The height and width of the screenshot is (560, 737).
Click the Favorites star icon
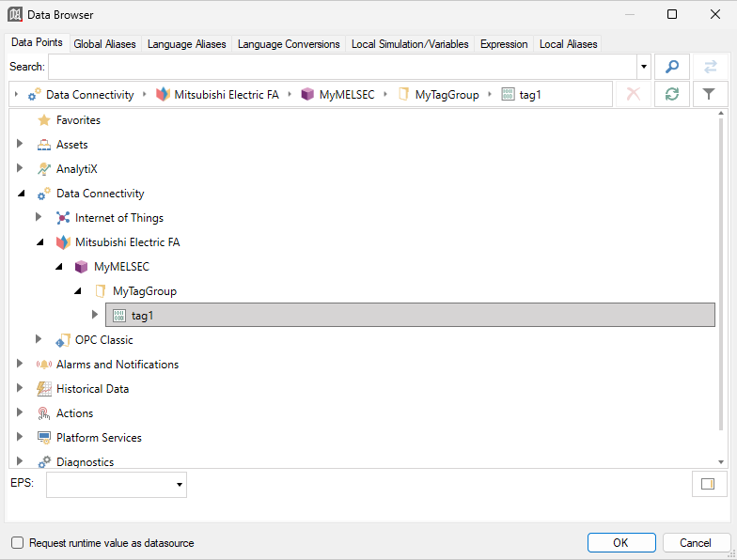click(x=44, y=120)
